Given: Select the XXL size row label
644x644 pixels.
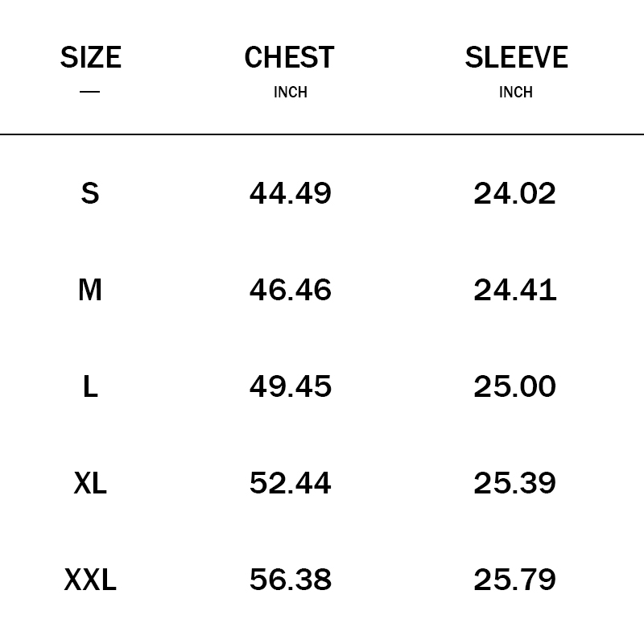Looking at the screenshot, I should 90,580.
